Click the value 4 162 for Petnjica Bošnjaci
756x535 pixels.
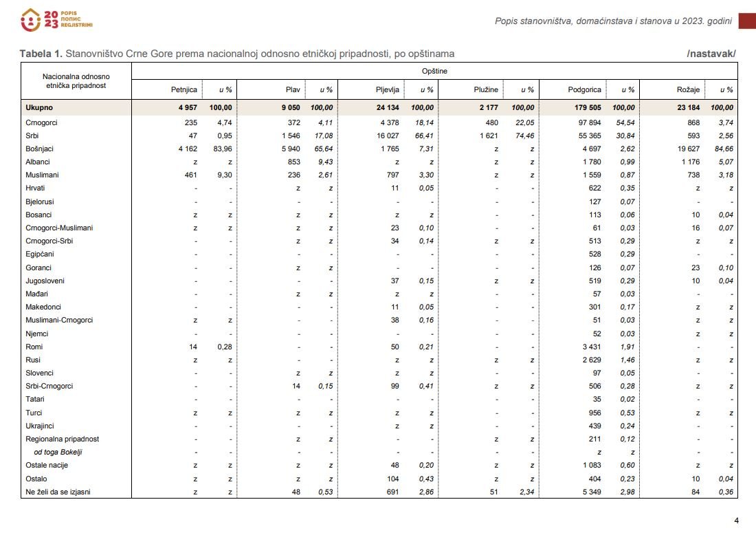click(x=188, y=149)
